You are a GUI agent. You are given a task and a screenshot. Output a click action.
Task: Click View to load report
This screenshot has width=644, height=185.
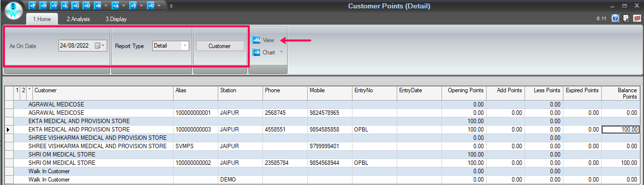click(x=268, y=40)
